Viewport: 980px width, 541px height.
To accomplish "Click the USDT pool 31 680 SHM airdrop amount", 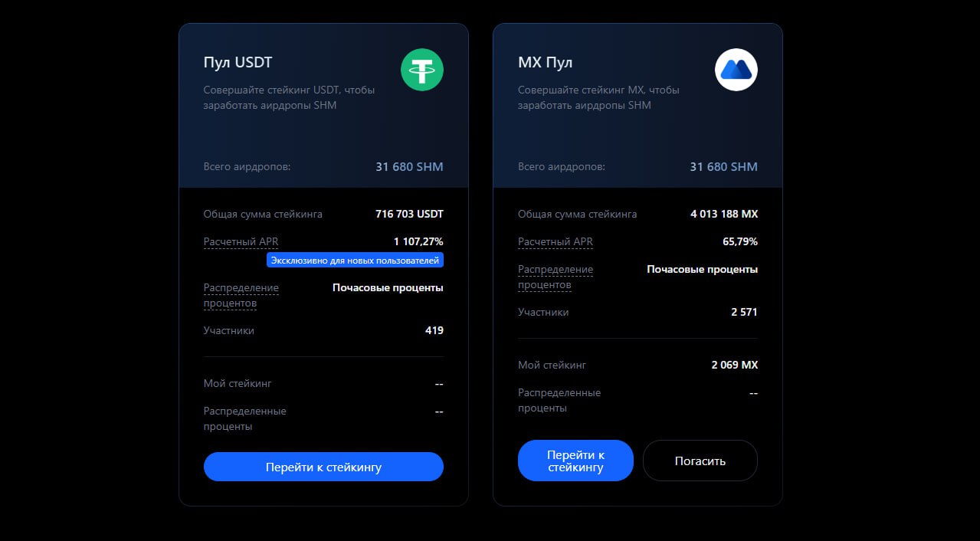I will pos(409,166).
